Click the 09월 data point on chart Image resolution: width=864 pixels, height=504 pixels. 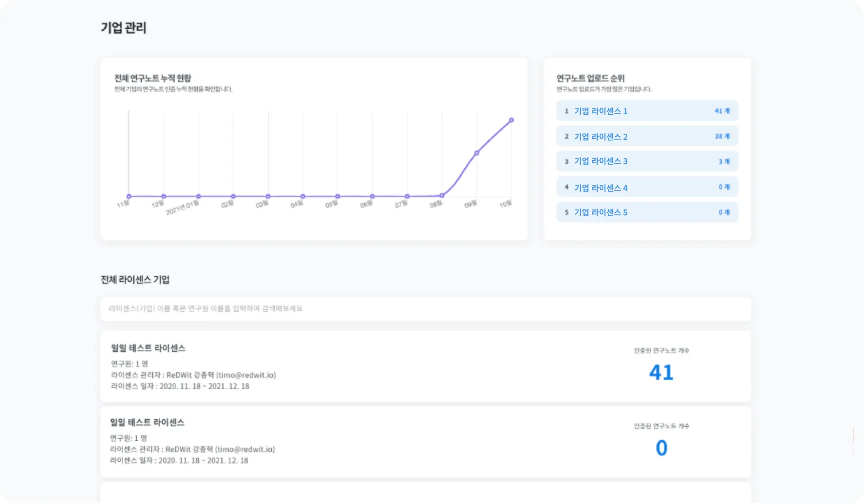476,153
